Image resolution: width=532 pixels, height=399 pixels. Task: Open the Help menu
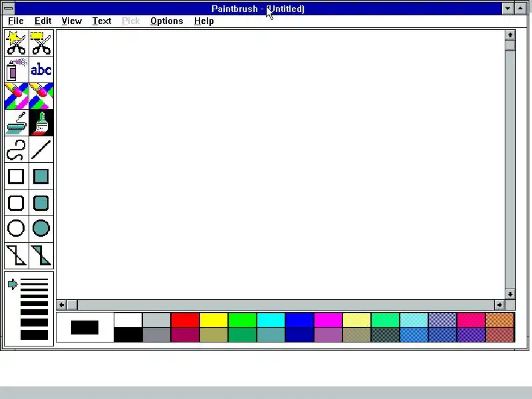click(x=204, y=21)
